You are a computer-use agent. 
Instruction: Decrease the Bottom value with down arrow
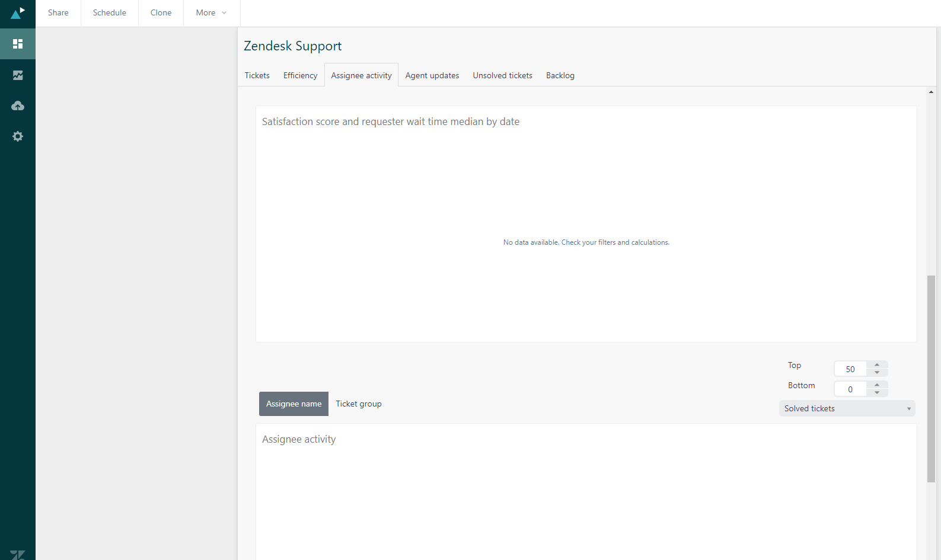coord(877,393)
